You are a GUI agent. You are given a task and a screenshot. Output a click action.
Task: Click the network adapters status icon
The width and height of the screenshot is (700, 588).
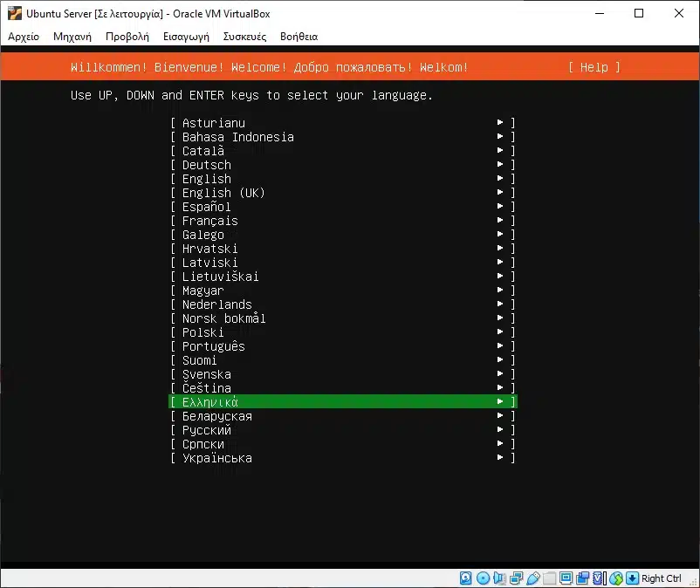pos(516,578)
